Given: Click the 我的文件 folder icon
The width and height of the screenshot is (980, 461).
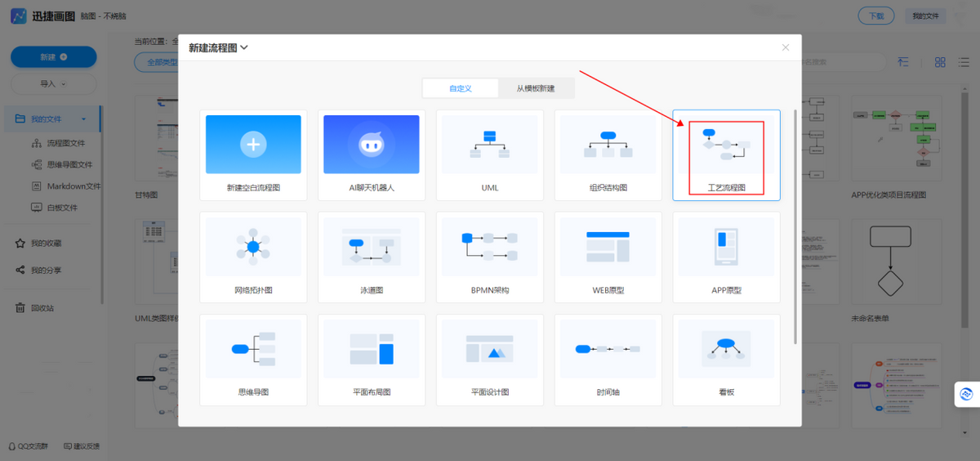Looking at the screenshot, I should click(20, 119).
